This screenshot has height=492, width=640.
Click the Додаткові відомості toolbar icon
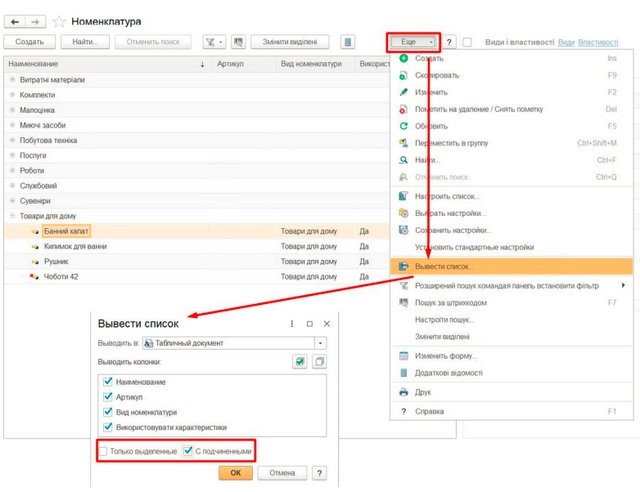coord(348,42)
